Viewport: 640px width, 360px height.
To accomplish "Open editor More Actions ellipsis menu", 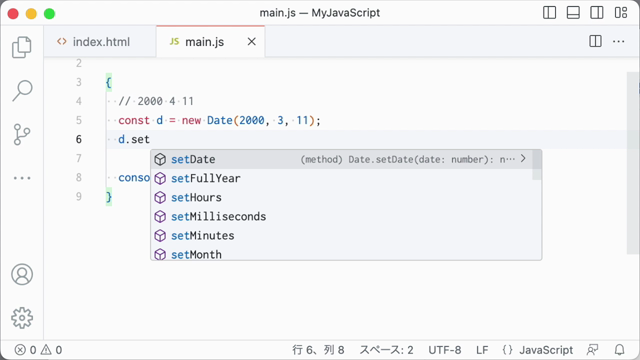I will (619, 41).
